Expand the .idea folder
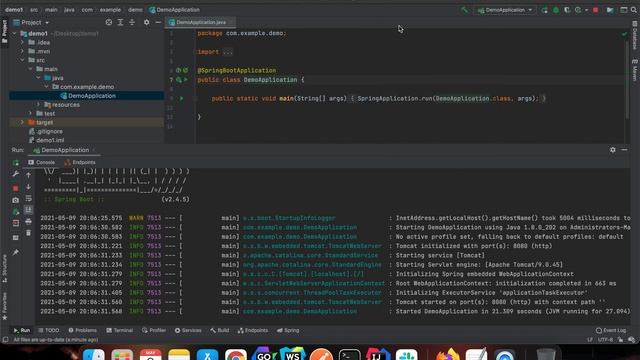Viewport: 640px width, 360px height. [22, 42]
